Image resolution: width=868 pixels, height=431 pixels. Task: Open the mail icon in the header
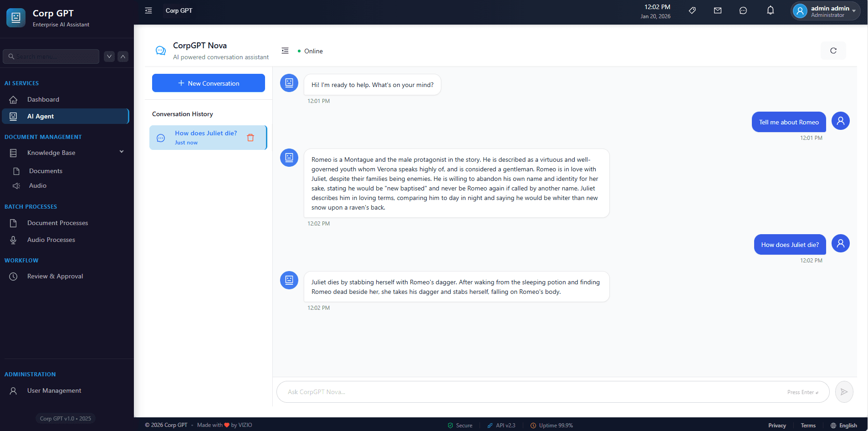pos(718,10)
